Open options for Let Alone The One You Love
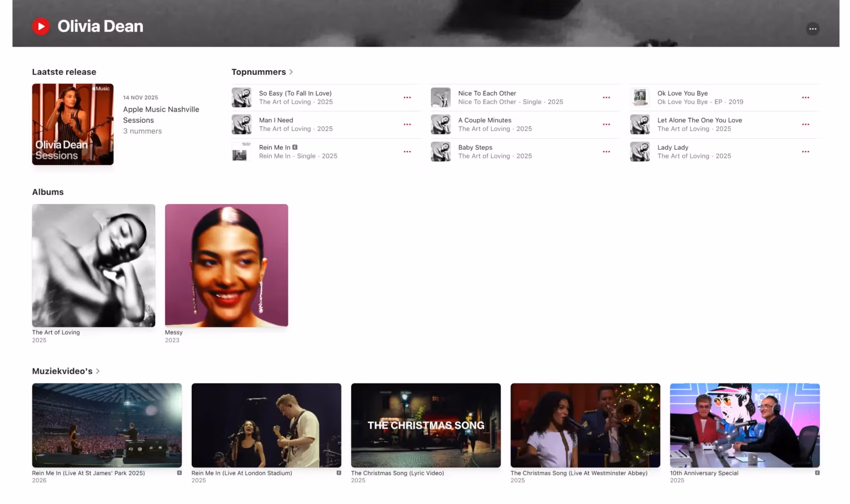This screenshot has width=850, height=504. coord(805,124)
